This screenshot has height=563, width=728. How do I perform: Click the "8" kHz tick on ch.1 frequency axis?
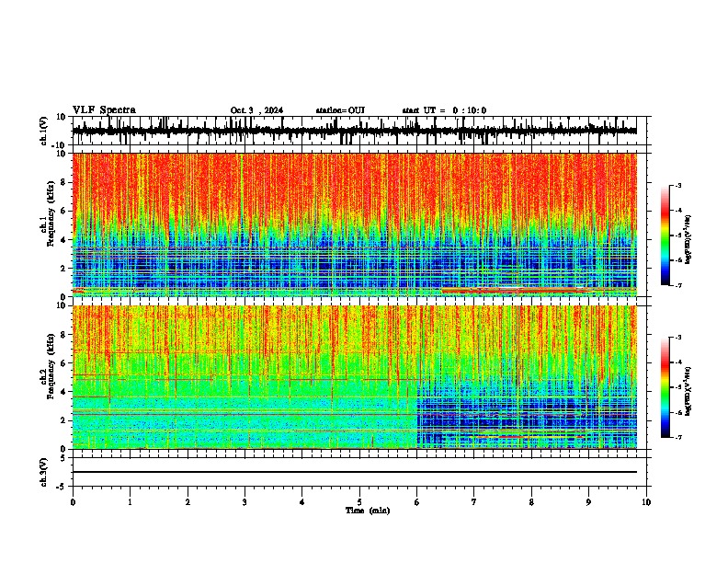pos(63,182)
